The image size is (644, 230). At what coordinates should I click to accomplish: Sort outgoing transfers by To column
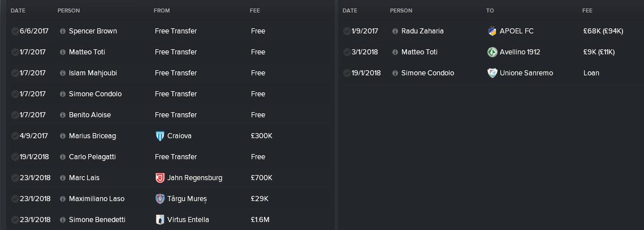490,10
